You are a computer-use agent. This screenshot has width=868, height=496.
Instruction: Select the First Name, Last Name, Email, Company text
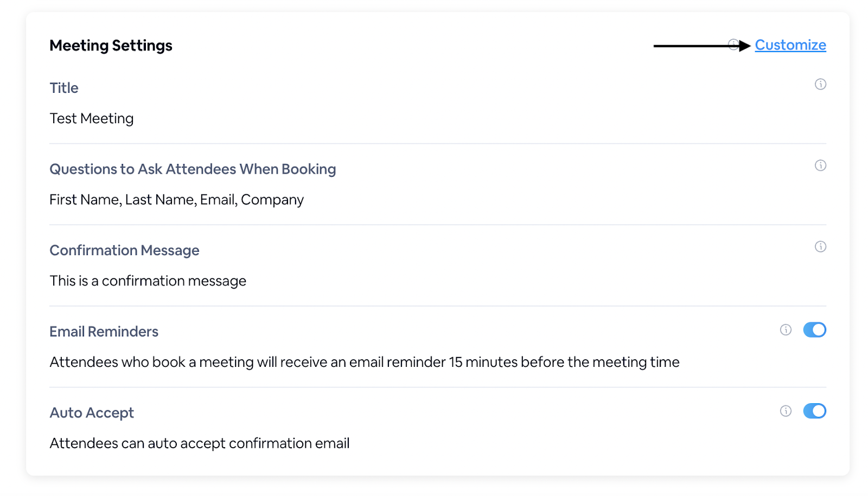(x=176, y=200)
